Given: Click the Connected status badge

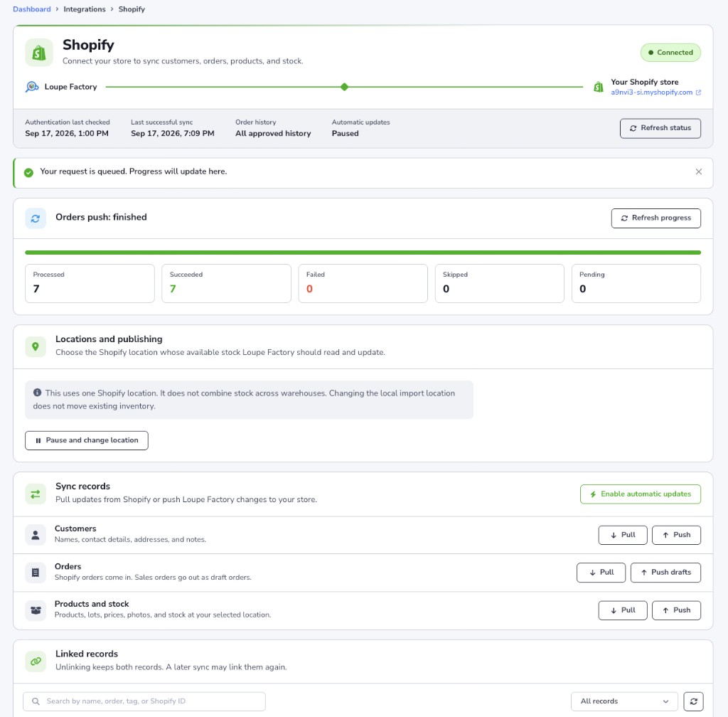Looking at the screenshot, I should tap(670, 53).
